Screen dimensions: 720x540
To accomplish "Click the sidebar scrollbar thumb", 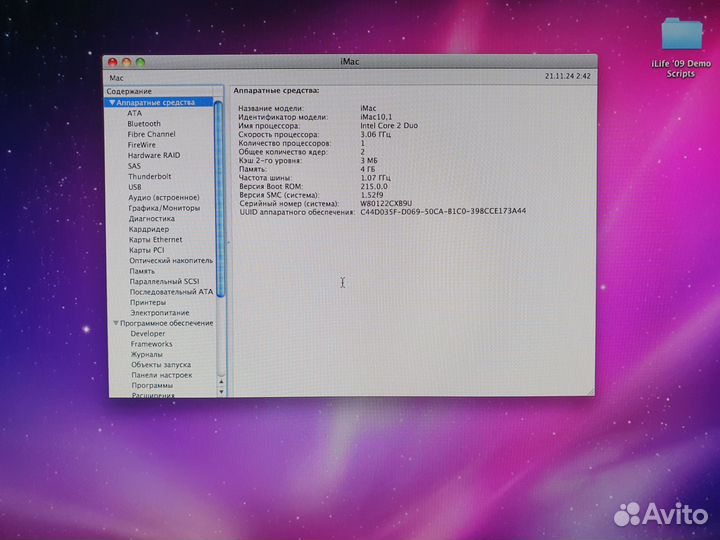I will coord(219,199).
